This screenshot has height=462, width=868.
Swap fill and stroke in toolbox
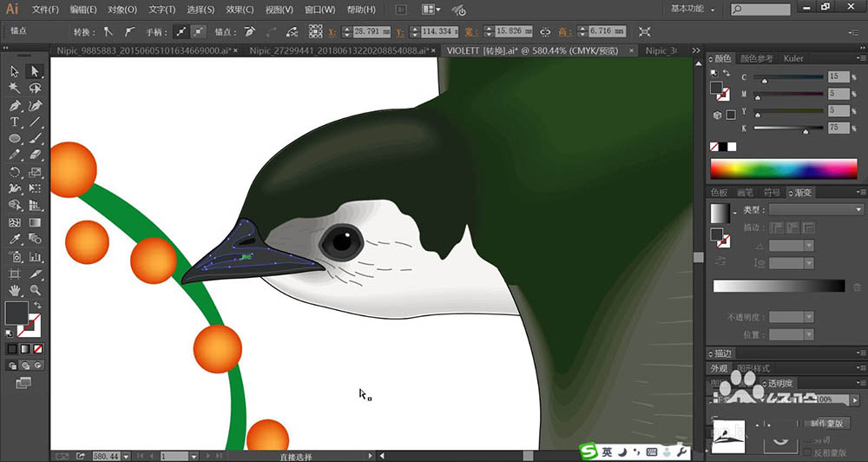pos(37,305)
